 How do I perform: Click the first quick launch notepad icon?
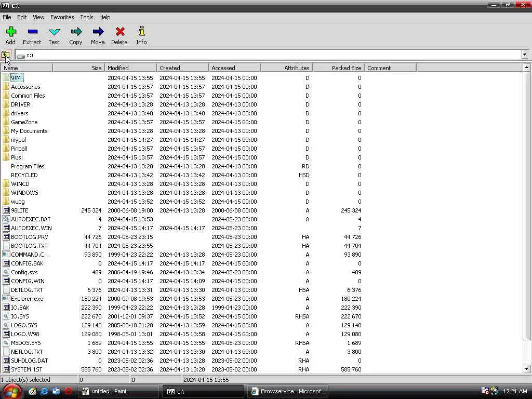click(32, 391)
